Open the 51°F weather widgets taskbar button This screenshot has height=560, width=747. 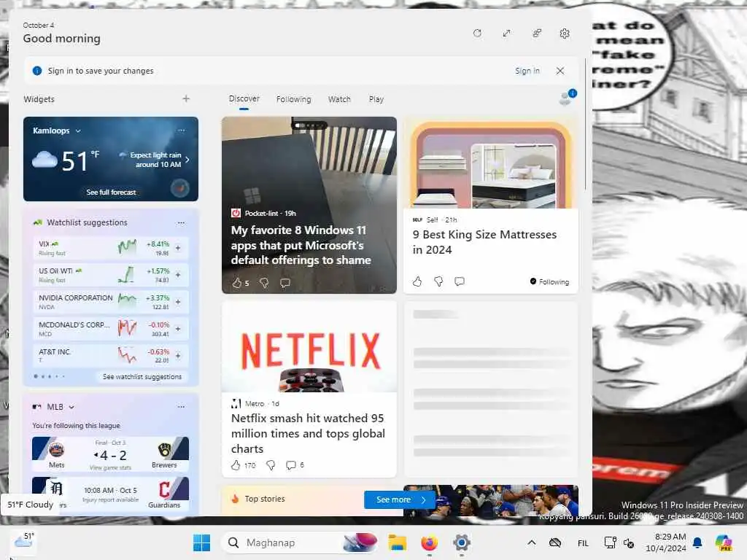[x=24, y=542]
